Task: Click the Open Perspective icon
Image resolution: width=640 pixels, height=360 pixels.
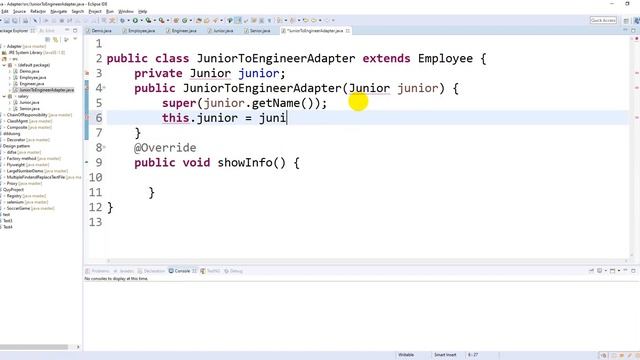Action: (626, 20)
